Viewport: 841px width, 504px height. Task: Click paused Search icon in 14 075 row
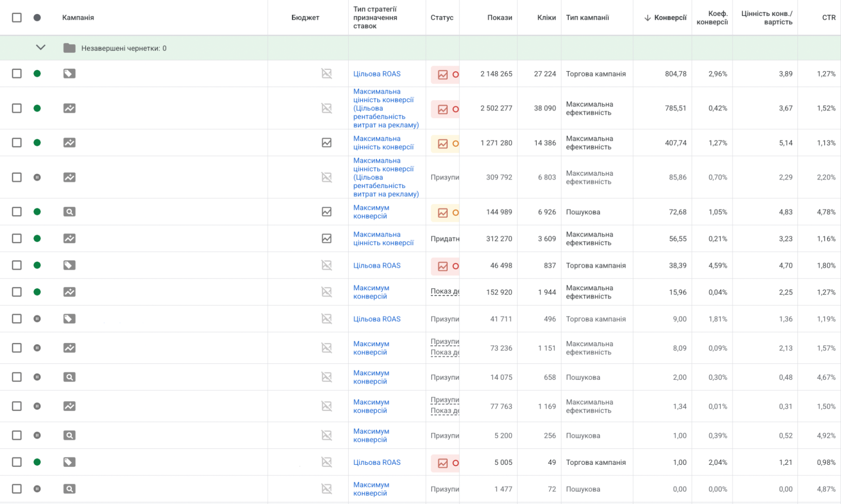pyautogui.click(x=69, y=377)
